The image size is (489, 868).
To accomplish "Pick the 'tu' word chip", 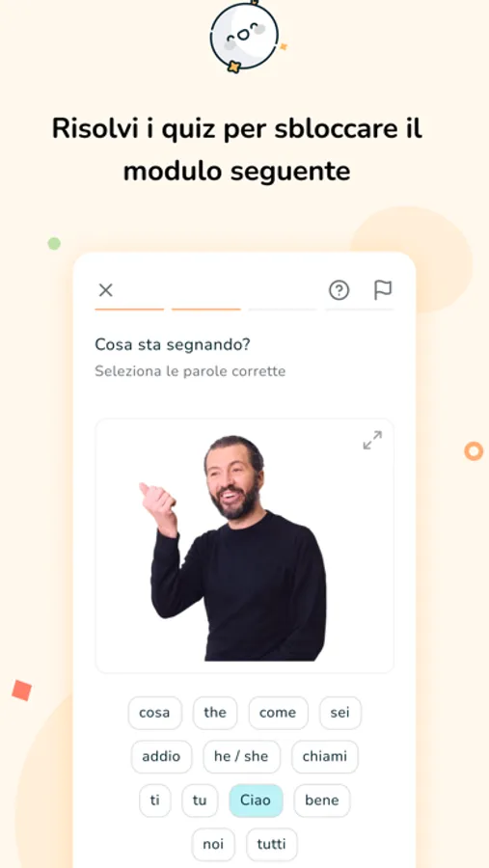I will (x=200, y=800).
